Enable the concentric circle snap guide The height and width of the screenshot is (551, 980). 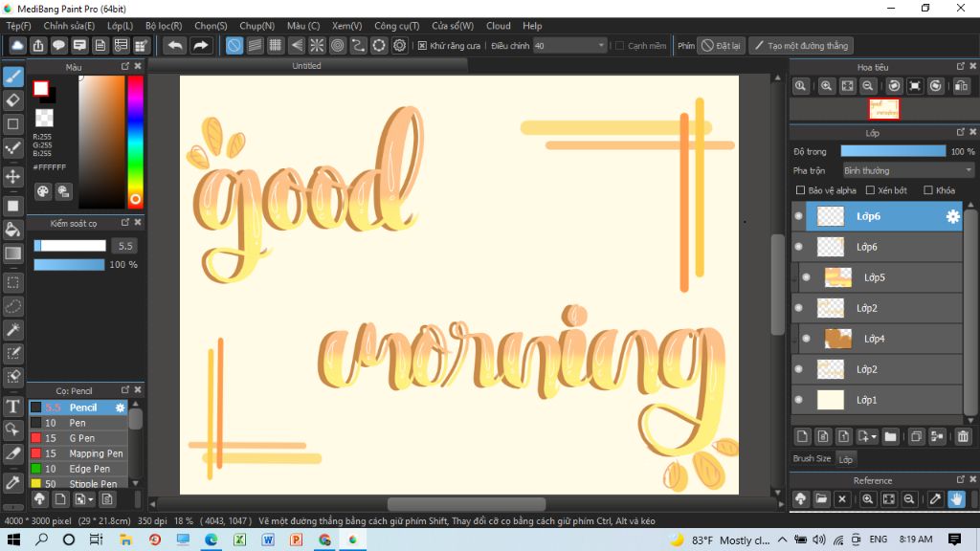point(338,46)
